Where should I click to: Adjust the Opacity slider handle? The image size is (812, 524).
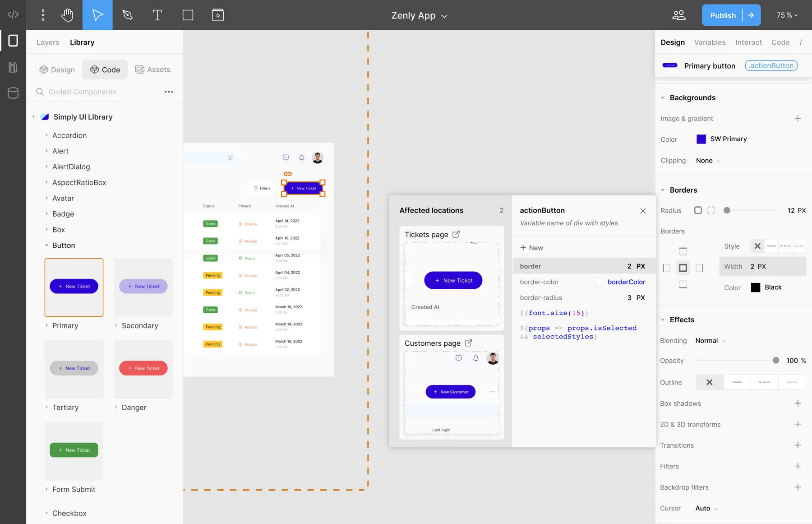[775, 360]
